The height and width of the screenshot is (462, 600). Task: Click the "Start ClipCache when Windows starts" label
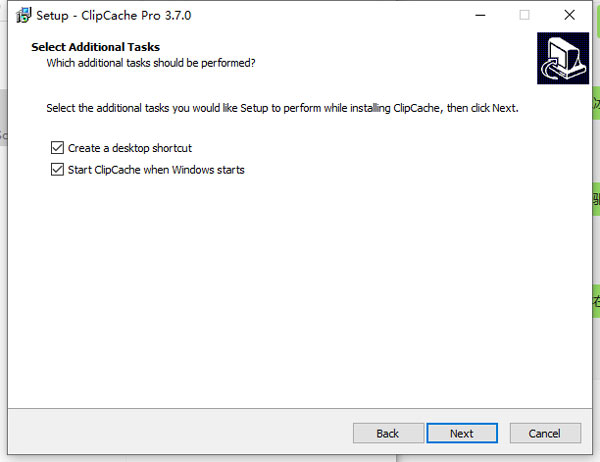tap(156, 170)
